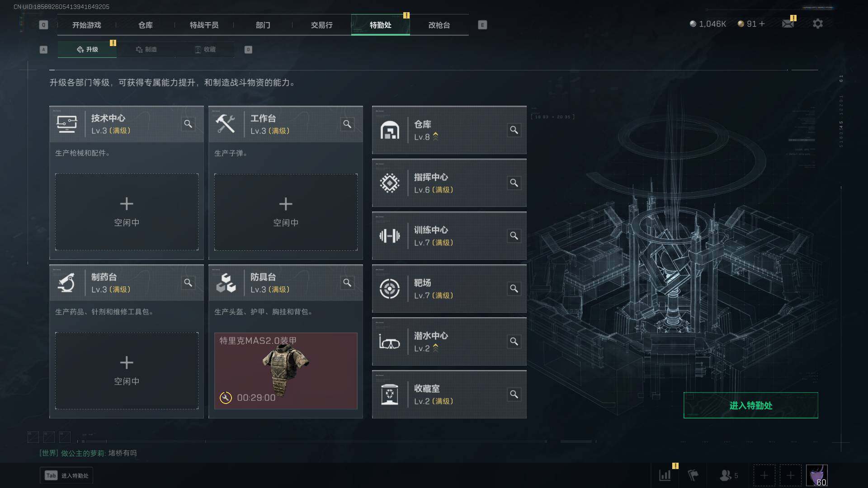
Task: Click magnifier on 技术中心 panel
Action: (x=188, y=124)
